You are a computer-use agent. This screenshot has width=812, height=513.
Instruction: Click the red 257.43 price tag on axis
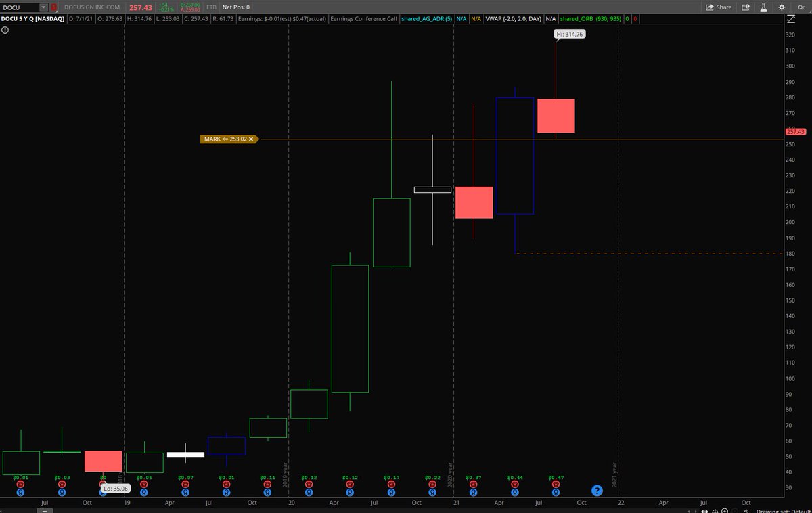point(797,131)
